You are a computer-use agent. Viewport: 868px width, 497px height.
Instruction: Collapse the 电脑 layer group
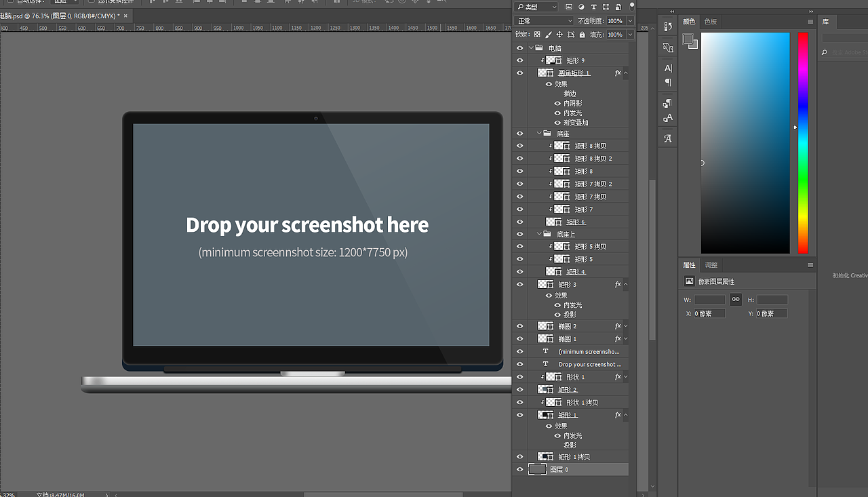531,48
